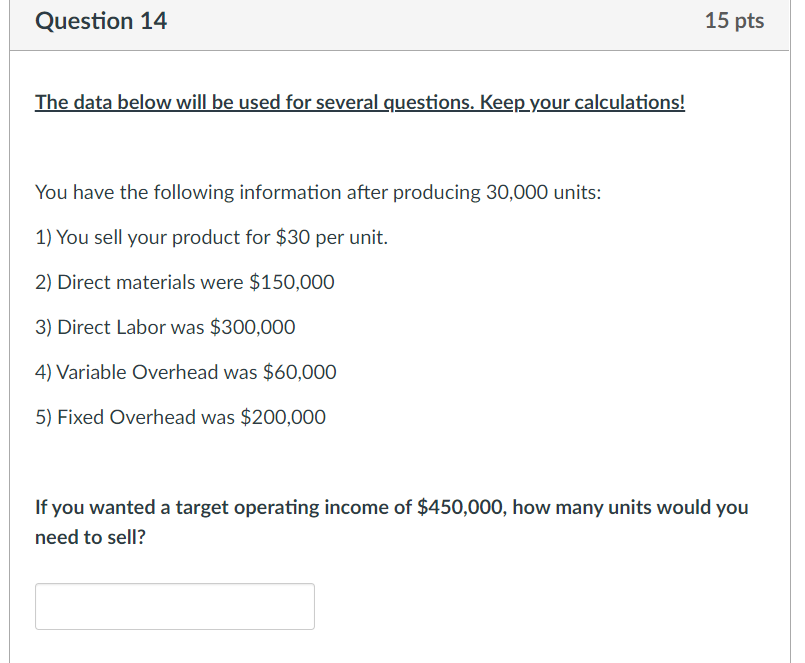Click item 5 in the list
805x663 pixels.
point(180,417)
